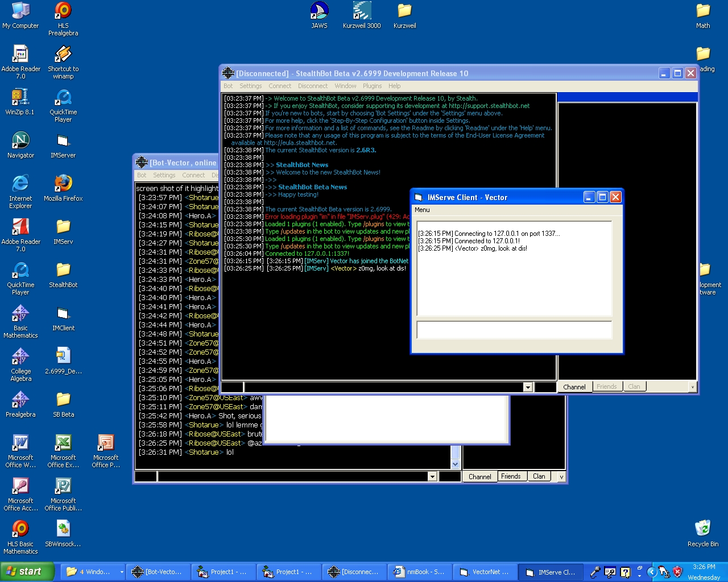Expand tab overflow arrow in Bot-Vector window

561,477
